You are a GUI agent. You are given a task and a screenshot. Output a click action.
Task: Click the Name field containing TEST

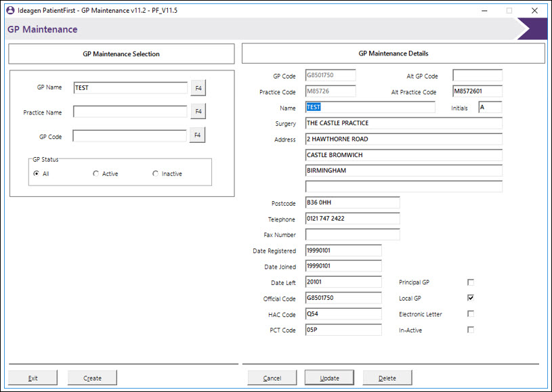[x=370, y=107]
